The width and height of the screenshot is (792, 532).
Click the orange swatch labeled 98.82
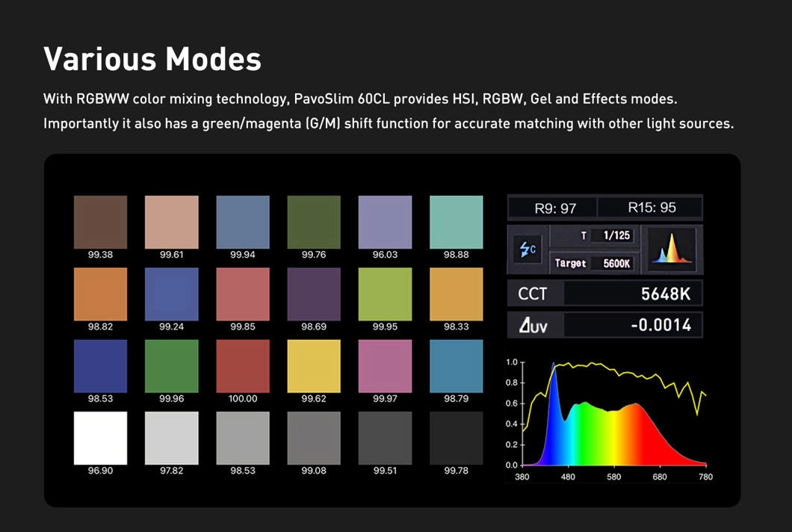tap(100, 294)
